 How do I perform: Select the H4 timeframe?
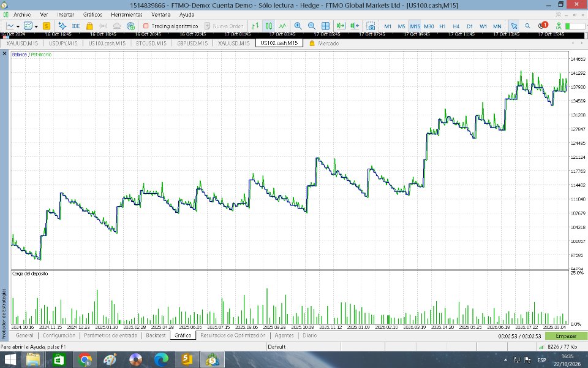click(456, 26)
